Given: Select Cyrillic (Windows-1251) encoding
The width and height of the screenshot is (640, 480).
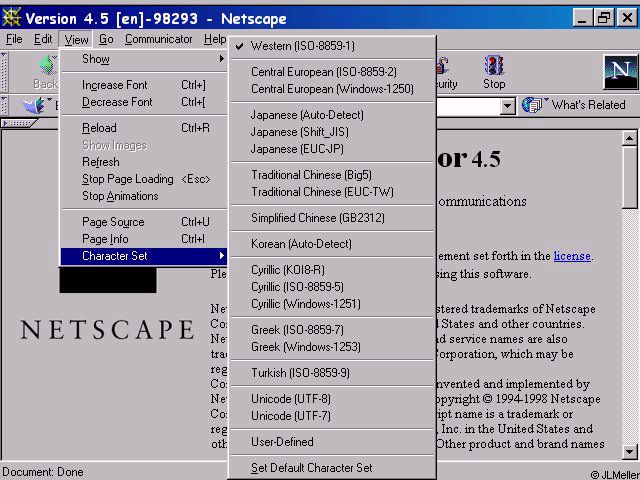Looking at the screenshot, I should click(333, 304).
